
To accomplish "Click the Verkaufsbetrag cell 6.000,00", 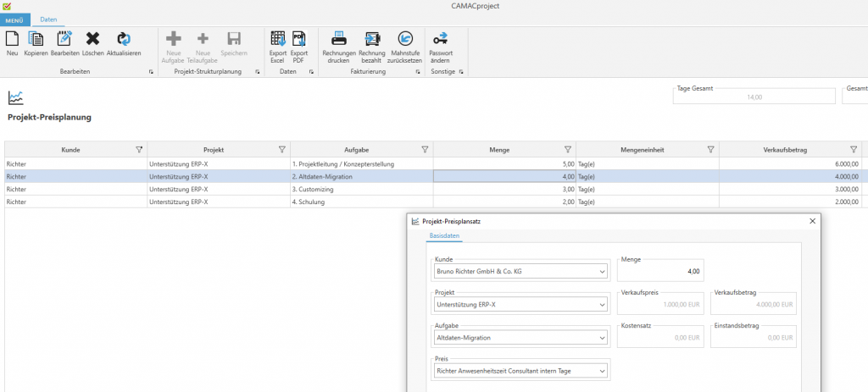I will 790,163.
